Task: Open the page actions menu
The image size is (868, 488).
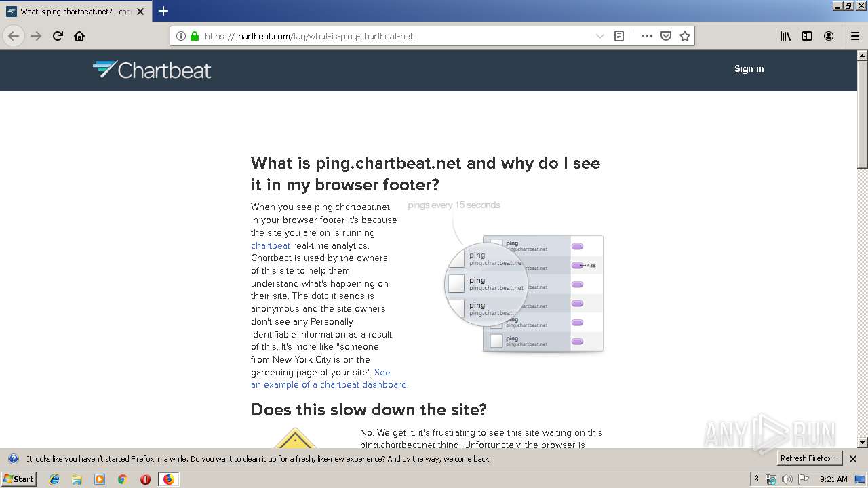Action: (x=646, y=36)
